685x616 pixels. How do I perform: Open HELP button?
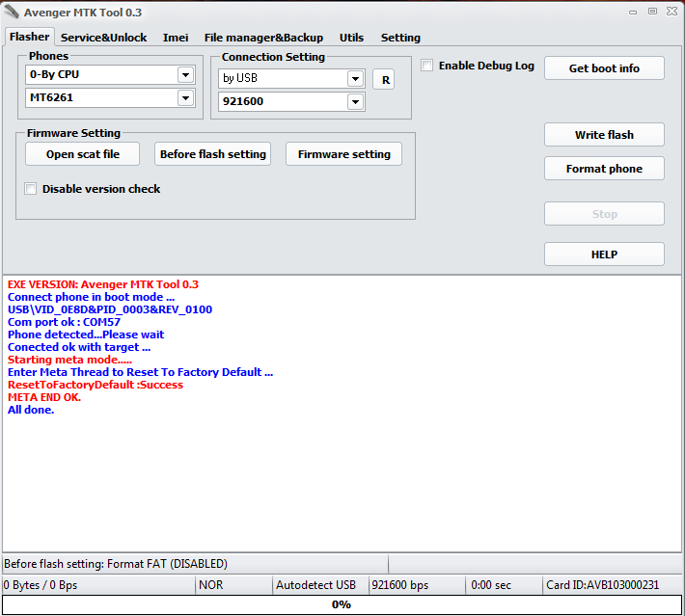click(604, 254)
